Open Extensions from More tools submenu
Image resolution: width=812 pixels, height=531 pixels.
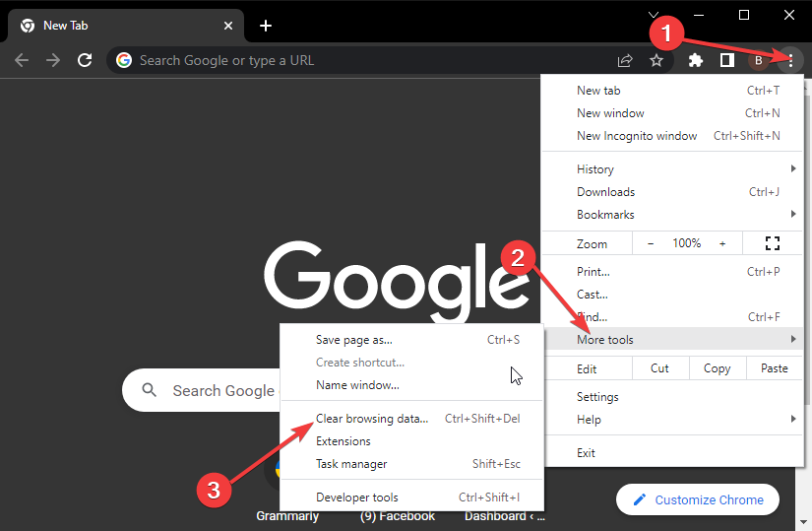pos(411,441)
